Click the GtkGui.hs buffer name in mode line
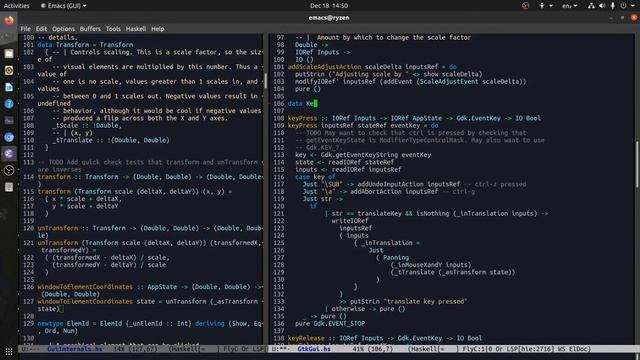The image size is (640, 360). 314,349
